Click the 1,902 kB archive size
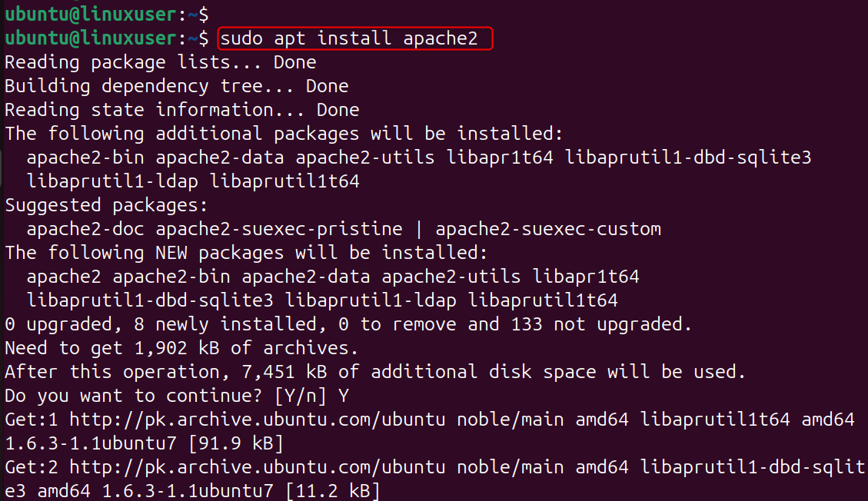 click(176, 348)
